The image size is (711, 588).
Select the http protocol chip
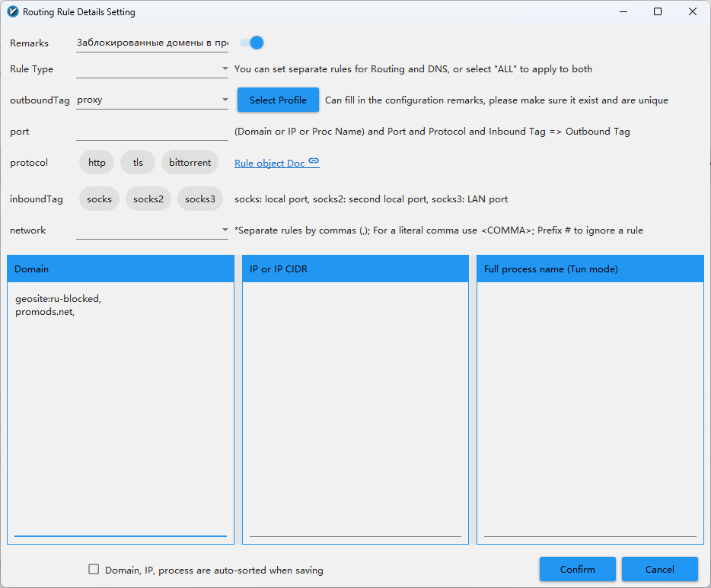(97, 163)
